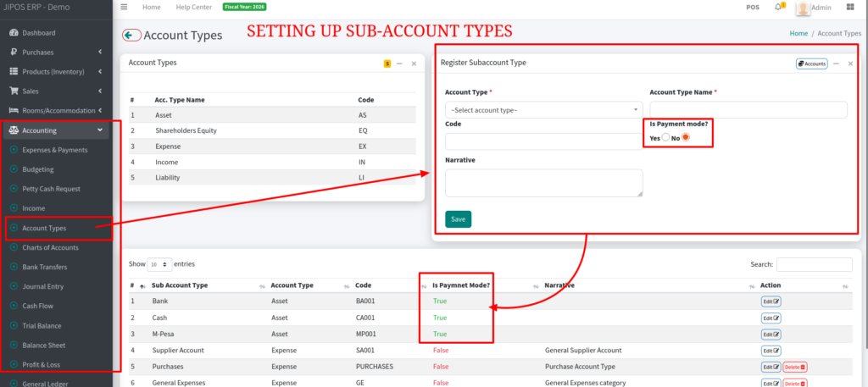Sort by Sub Account Type column
The width and height of the screenshot is (868, 387).
pyautogui.click(x=180, y=285)
